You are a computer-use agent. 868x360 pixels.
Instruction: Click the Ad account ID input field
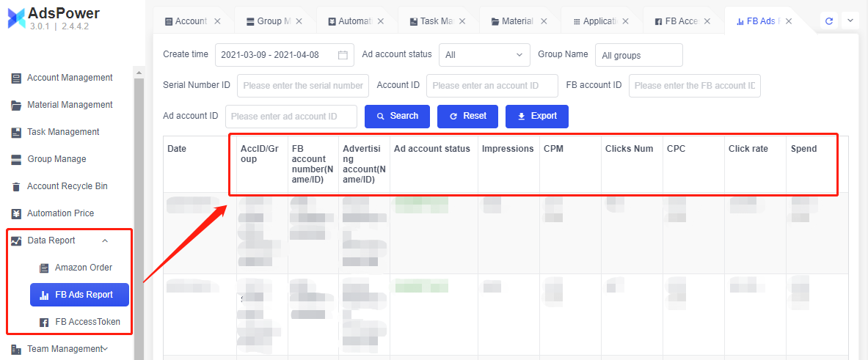tap(291, 116)
